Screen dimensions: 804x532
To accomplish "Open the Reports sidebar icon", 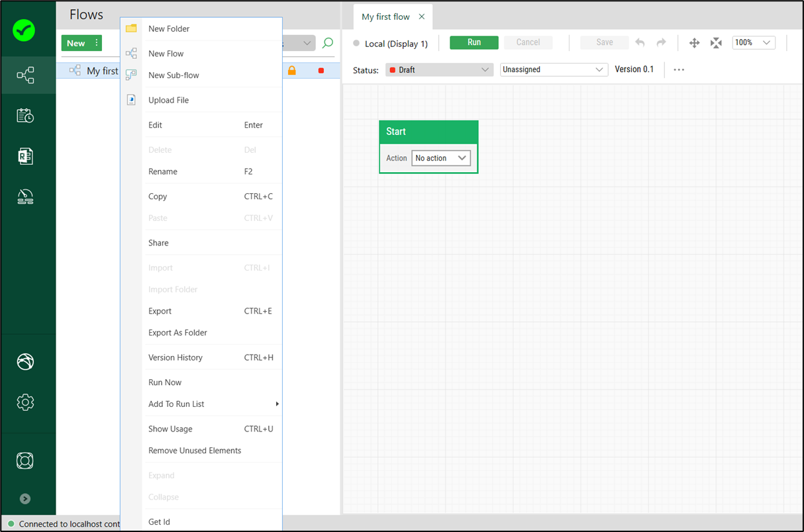I will [26, 155].
